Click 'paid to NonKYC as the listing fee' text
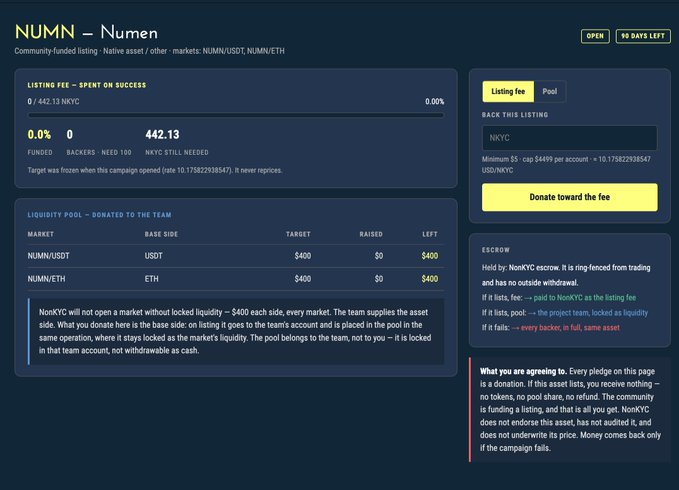 click(x=585, y=298)
